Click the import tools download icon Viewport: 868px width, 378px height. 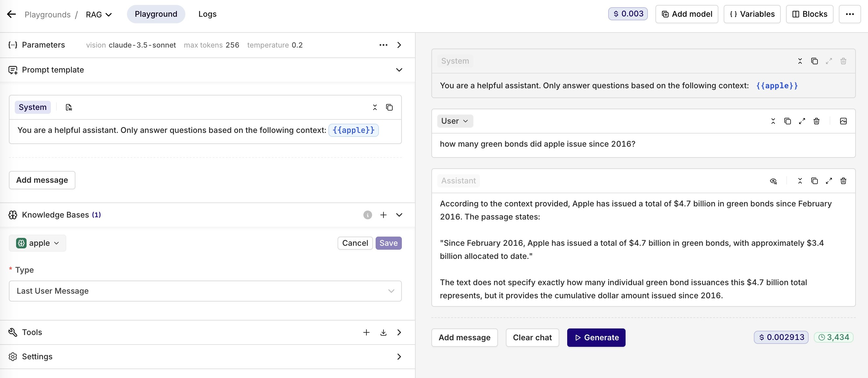(x=383, y=332)
